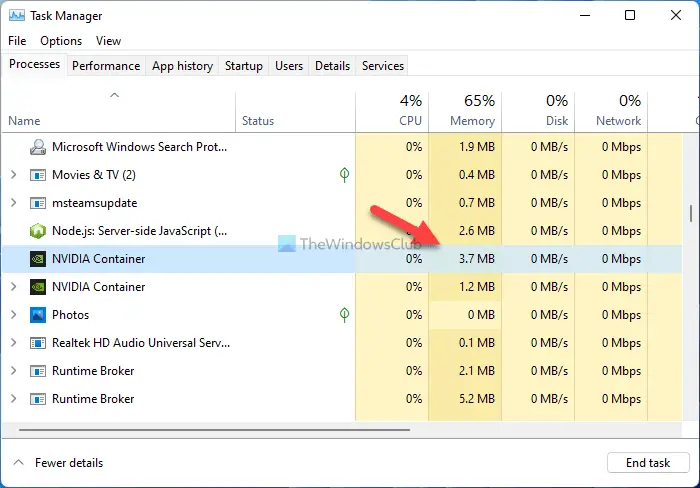Sort by the Network column header
Viewport: 700px width, 488px height.
pos(611,112)
